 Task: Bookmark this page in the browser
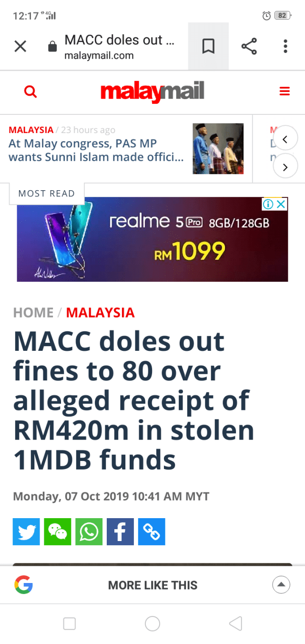click(x=208, y=46)
